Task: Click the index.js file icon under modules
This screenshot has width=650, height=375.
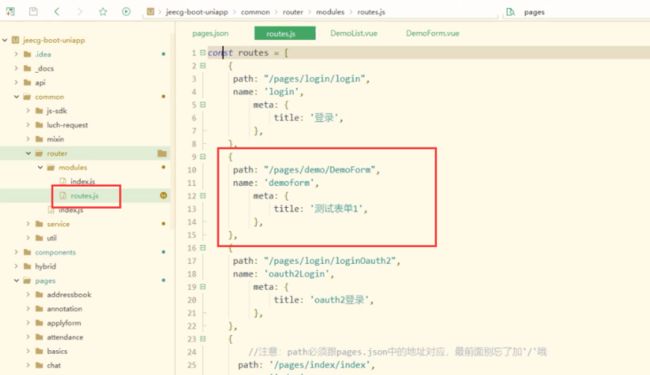Action: coord(63,181)
